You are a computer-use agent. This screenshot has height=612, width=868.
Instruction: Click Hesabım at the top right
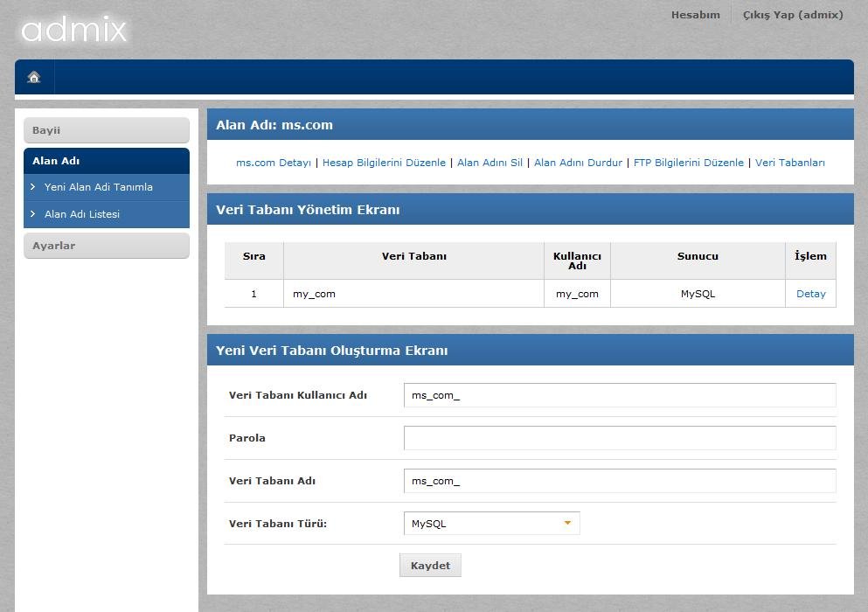point(695,14)
